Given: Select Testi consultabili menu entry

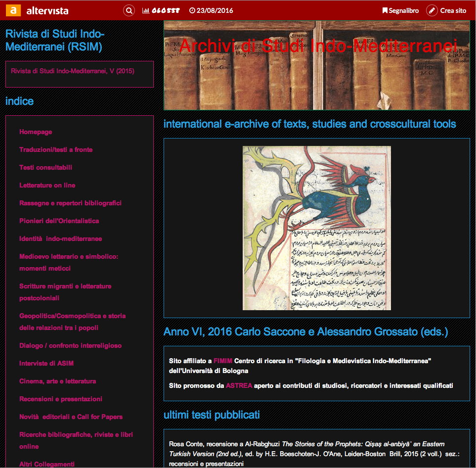Looking at the screenshot, I should pos(45,167).
